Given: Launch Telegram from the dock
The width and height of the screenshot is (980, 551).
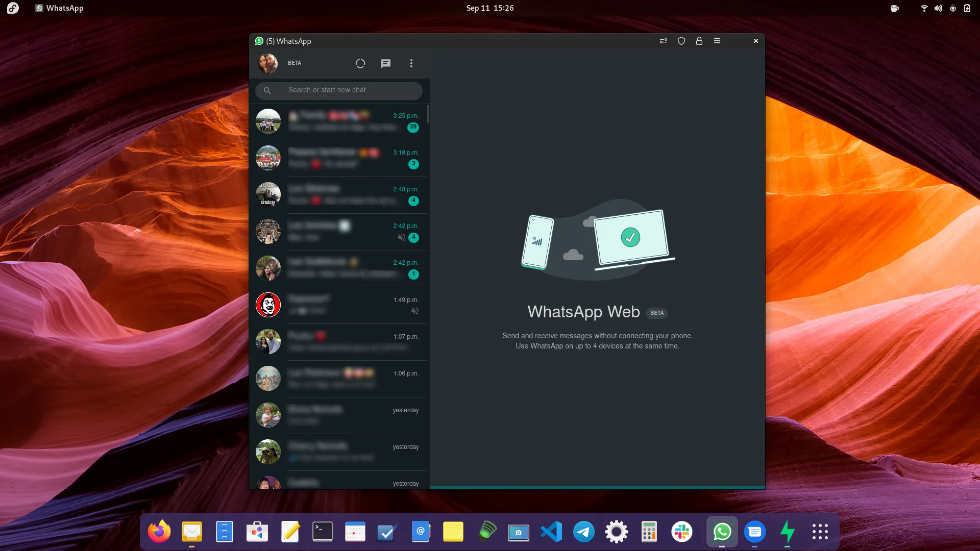Looking at the screenshot, I should pyautogui.click(x=584, y=532).
